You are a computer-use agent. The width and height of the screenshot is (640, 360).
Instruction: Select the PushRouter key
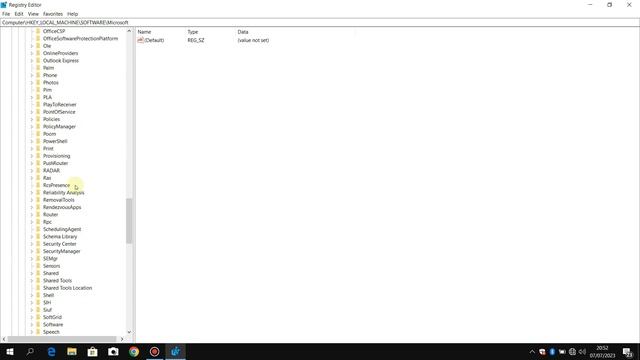56,163
